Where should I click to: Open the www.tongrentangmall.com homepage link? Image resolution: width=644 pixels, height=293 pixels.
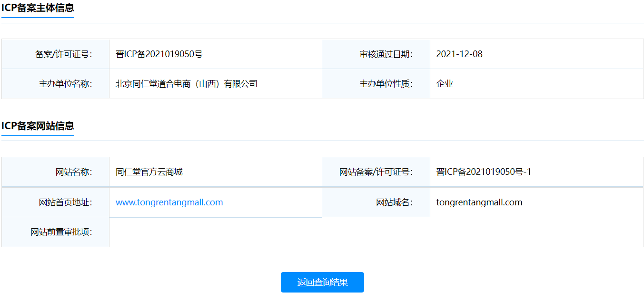coord(169,202)
